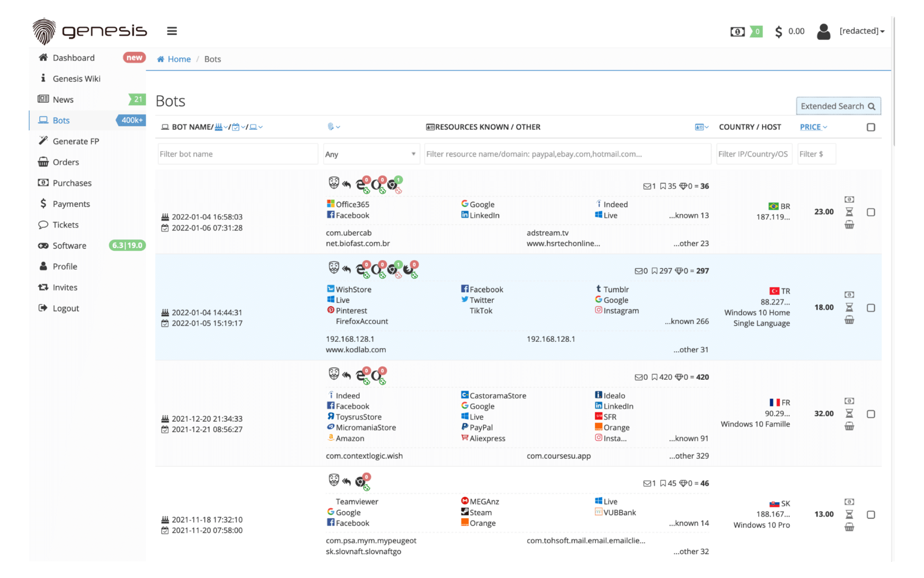This screenshot has height=578, width=924.
Task: Open the Any browser filter dropdown
Action: click(371, 154)
